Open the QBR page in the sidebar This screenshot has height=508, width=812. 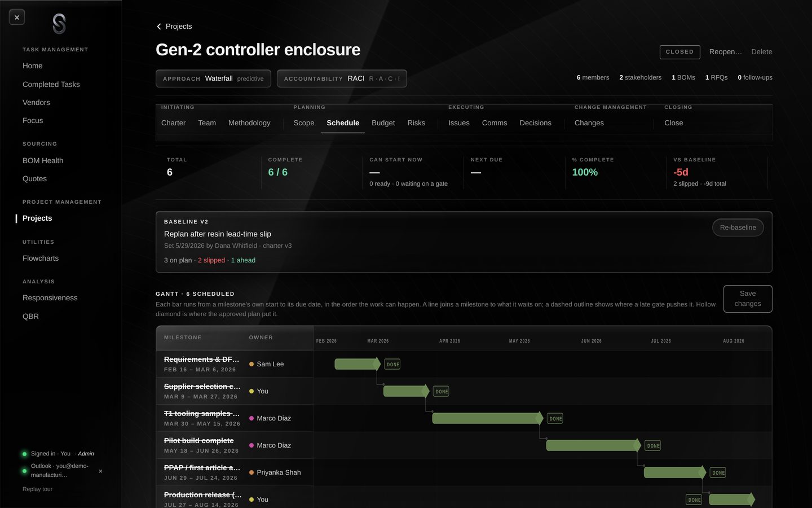coord(30,317)
